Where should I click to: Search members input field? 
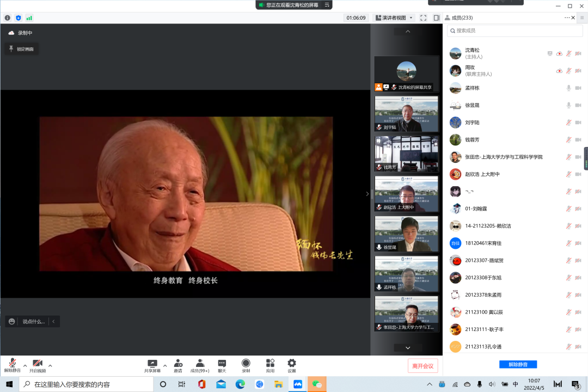(x=515, y=30)
